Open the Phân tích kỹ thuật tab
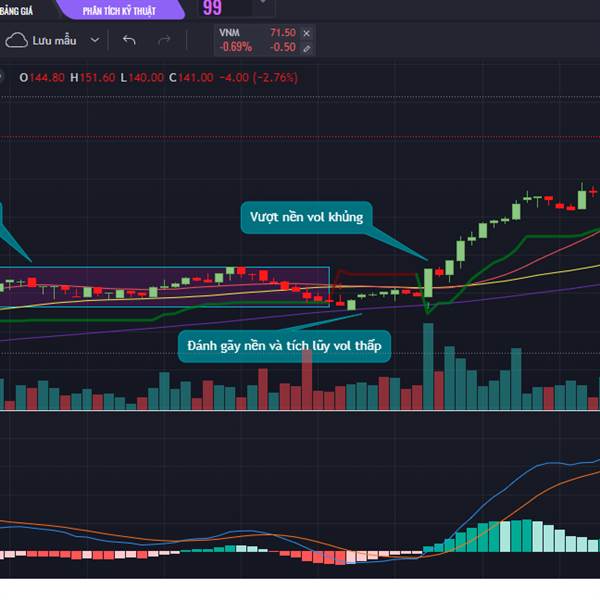Image resolution: width=600 pixels, height=600 pixels. [x=119, y=10]
